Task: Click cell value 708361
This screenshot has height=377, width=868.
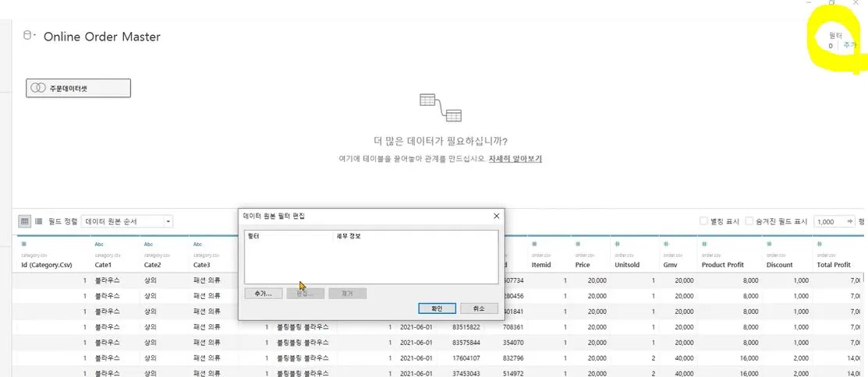Action: (x=512, y=326)
